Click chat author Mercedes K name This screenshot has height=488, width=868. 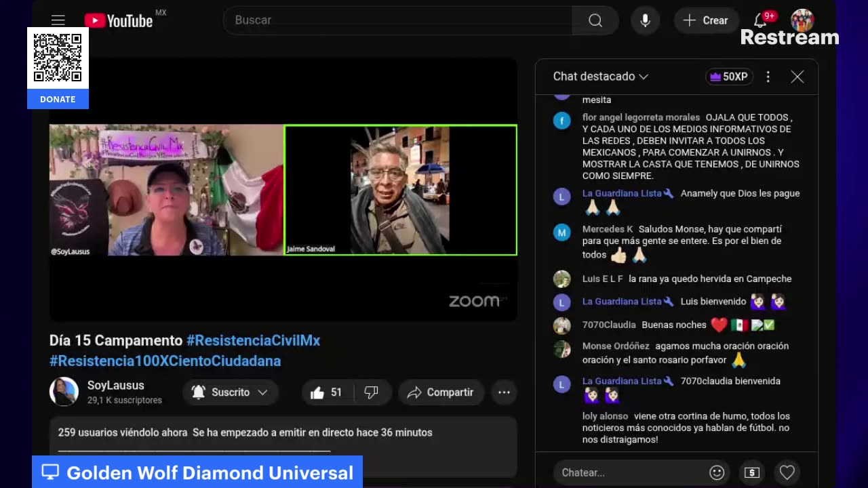click(608, 229)
